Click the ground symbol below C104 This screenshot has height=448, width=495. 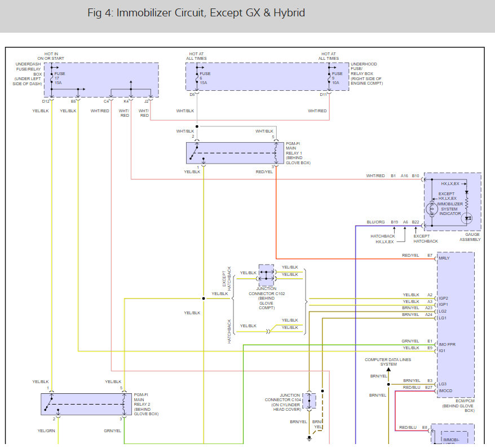[309, 438]
